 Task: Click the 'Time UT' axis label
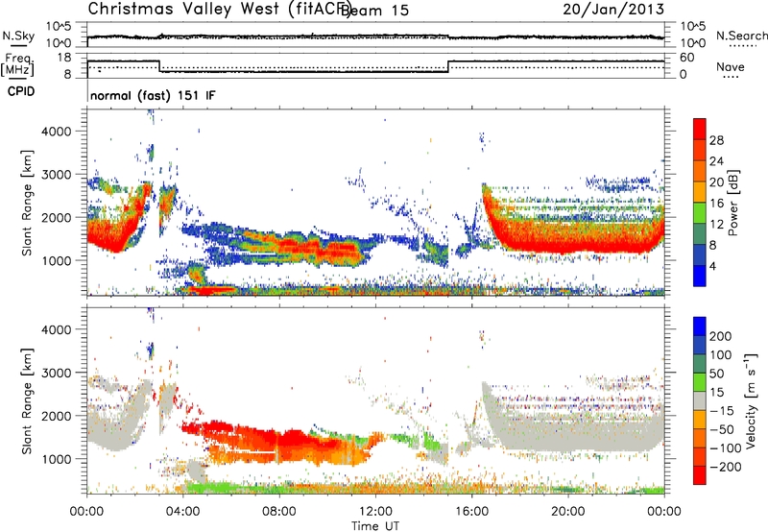[375, 526]
